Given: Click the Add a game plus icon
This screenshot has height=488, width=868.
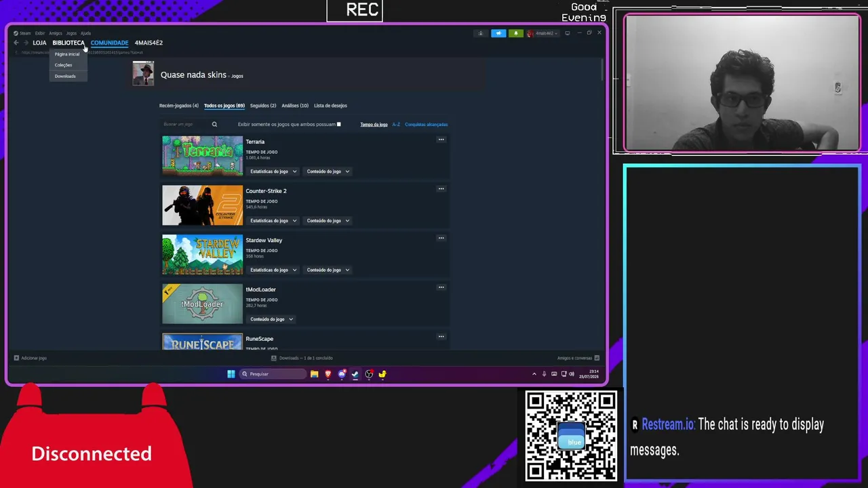Looking at the screenshot, I should tap(16, 358).
